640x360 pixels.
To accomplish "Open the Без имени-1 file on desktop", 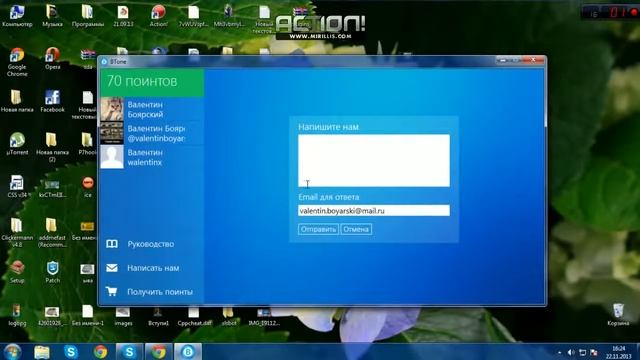I will (88, 315).
